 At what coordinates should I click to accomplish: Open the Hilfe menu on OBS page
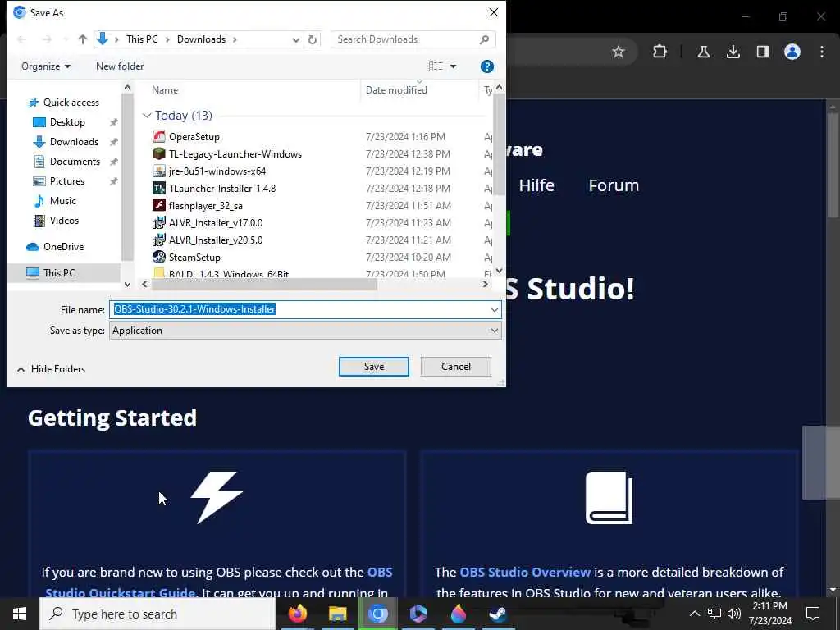[x=536, y=185]
